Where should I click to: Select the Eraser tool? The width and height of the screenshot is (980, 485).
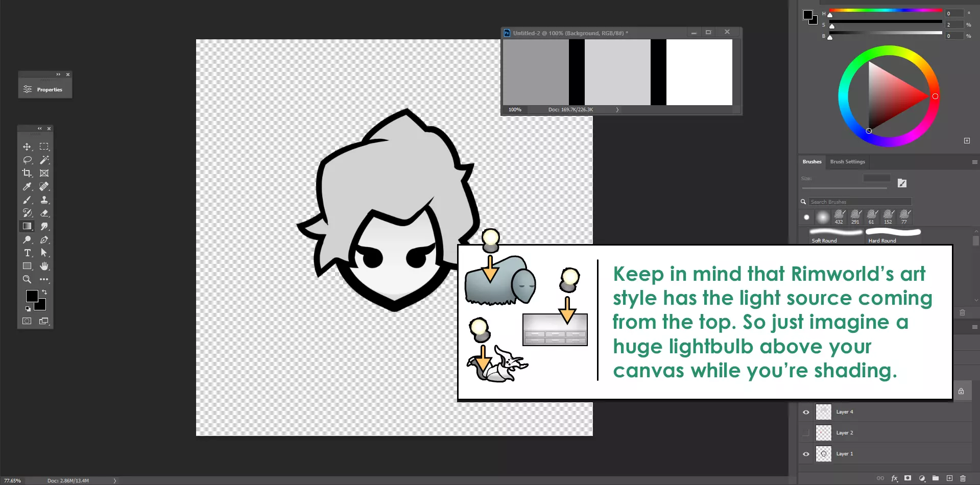click(44, 213)
